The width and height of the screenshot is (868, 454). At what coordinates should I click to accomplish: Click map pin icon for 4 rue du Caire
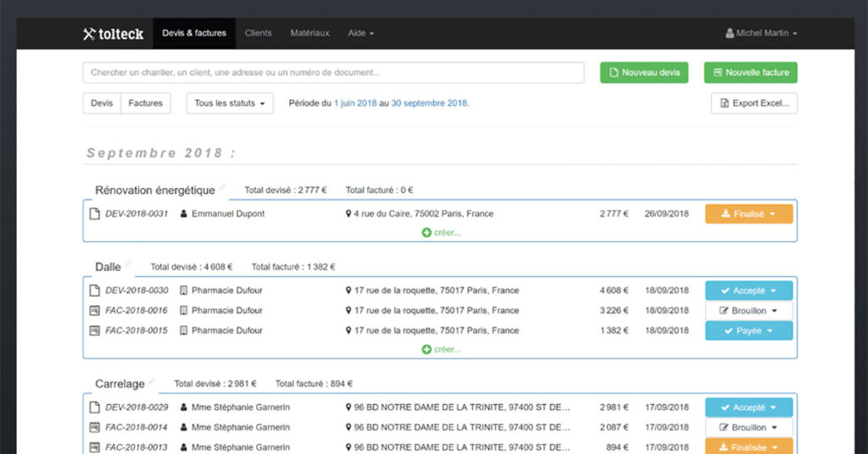coord(348,214)
